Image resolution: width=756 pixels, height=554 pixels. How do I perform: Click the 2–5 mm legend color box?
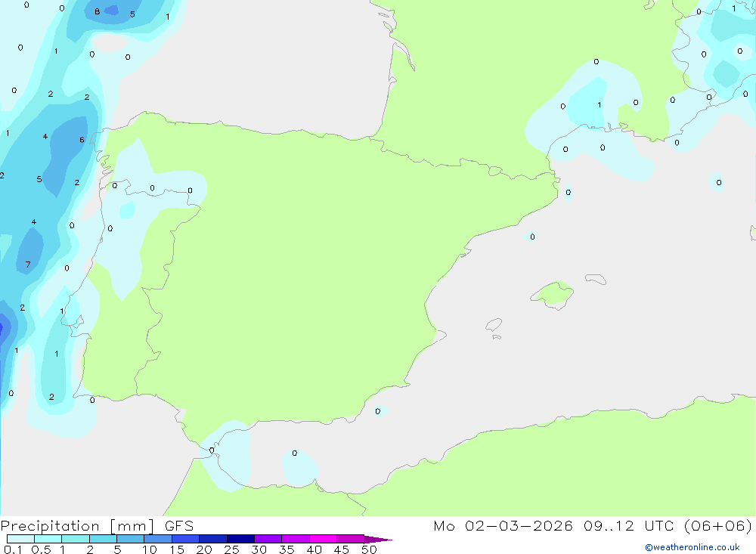pos(103,539)
